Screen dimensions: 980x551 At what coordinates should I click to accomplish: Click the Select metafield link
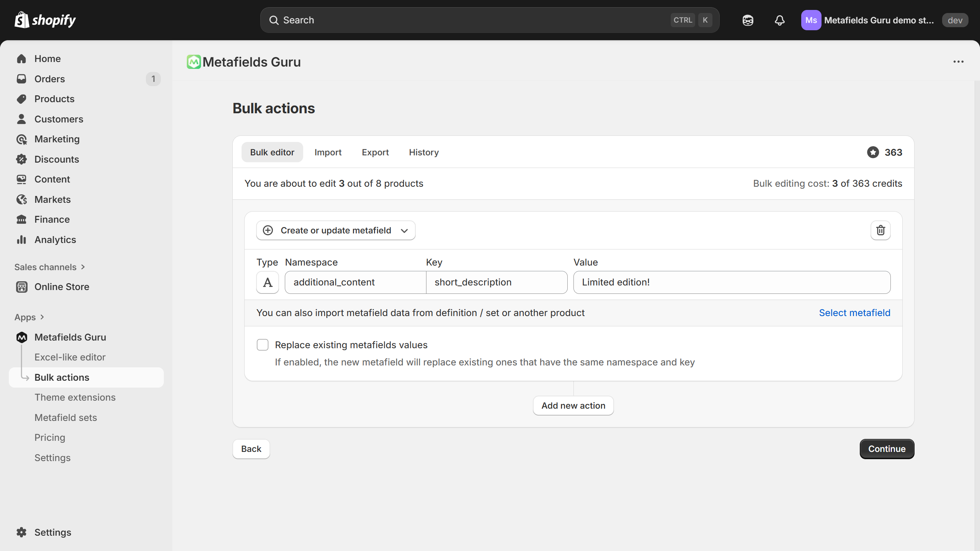pos(854,313)
